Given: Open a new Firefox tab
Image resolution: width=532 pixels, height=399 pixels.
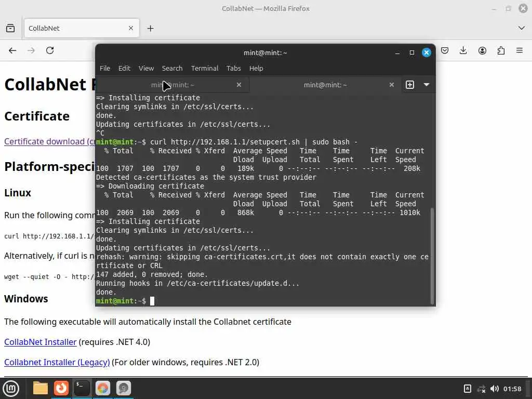Looking at the screenshot, I should pyautogui.click(x=150, y=29).
